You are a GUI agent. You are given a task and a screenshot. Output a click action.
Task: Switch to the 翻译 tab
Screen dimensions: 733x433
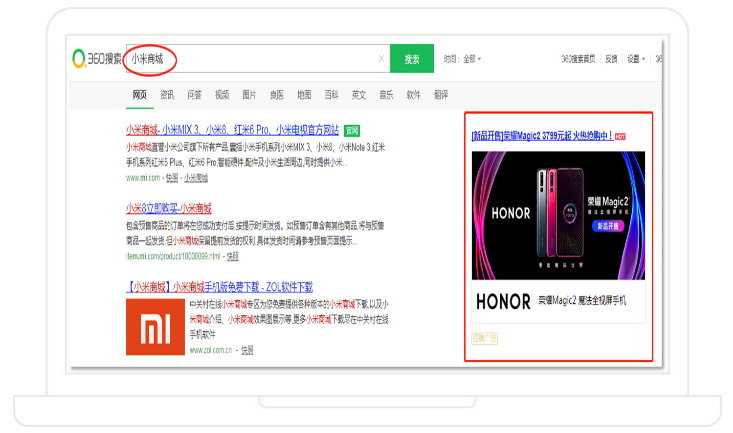(441, 95)
